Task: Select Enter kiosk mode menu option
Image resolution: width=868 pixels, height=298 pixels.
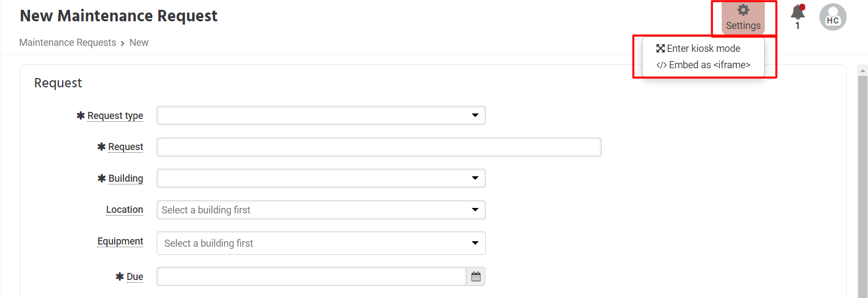Action: point(703,49)
